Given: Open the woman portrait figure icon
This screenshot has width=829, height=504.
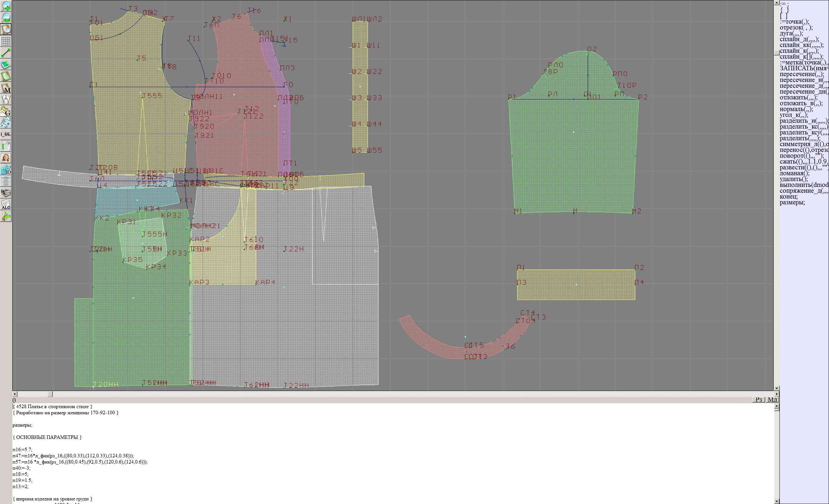Looking at the screenshot, I should pos(6,158).
